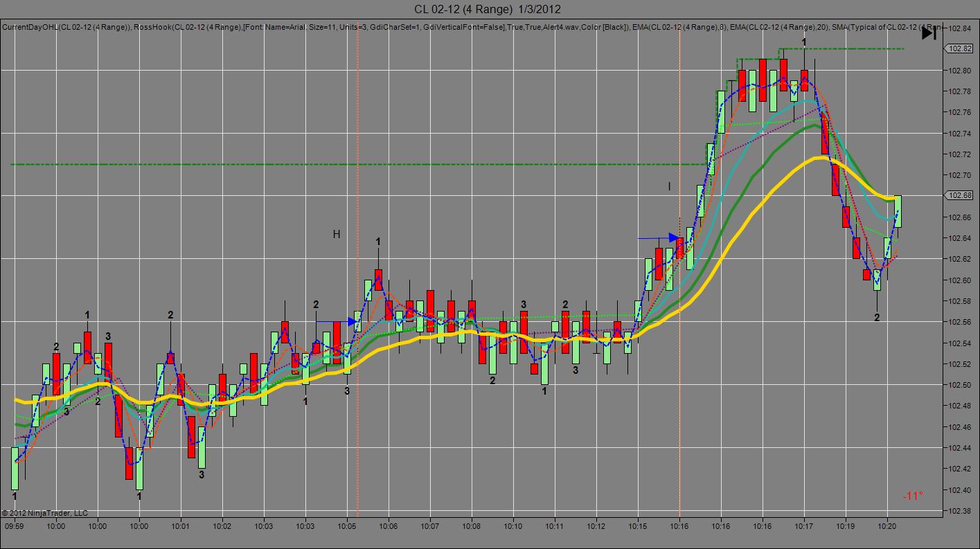Click the I text label on the chart

[x=669, y=186]
